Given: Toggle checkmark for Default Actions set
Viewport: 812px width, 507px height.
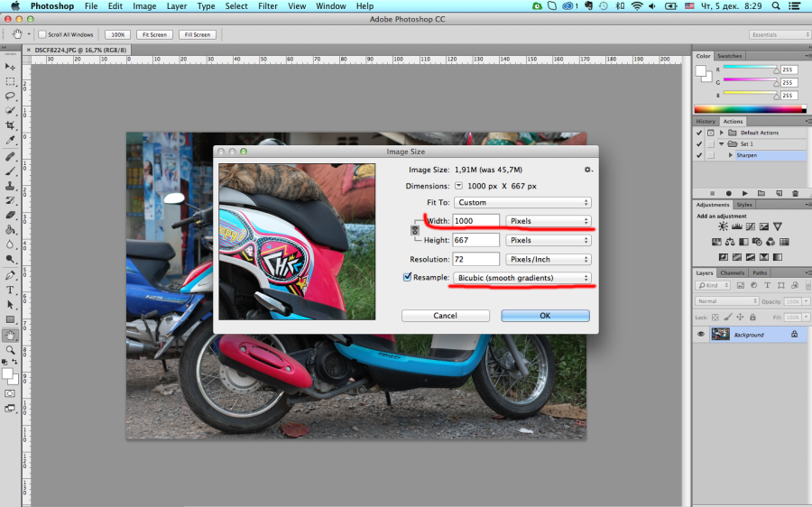Looking at the screenshot, I should click(699, 133).
